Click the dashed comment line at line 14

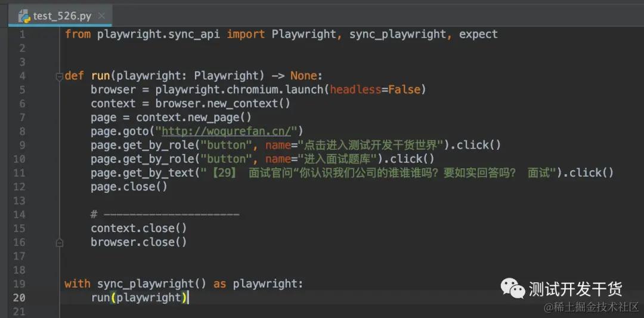[165, 214]
